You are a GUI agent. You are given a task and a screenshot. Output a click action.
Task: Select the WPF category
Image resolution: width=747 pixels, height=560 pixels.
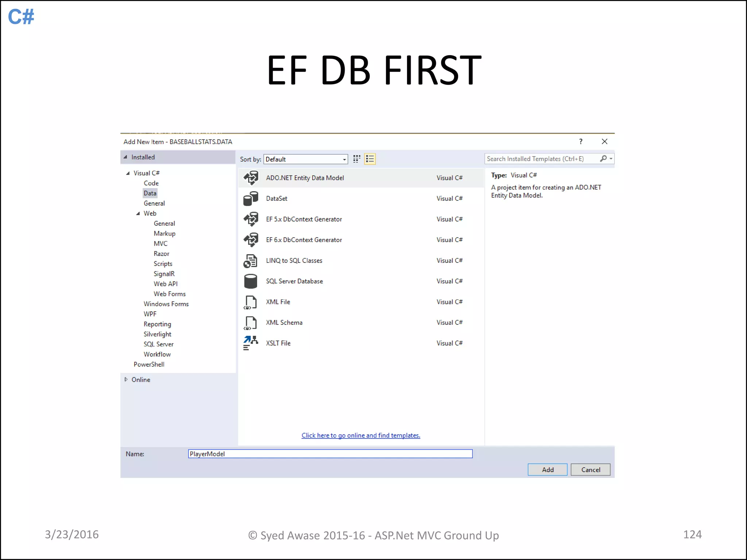coord(150,314)
